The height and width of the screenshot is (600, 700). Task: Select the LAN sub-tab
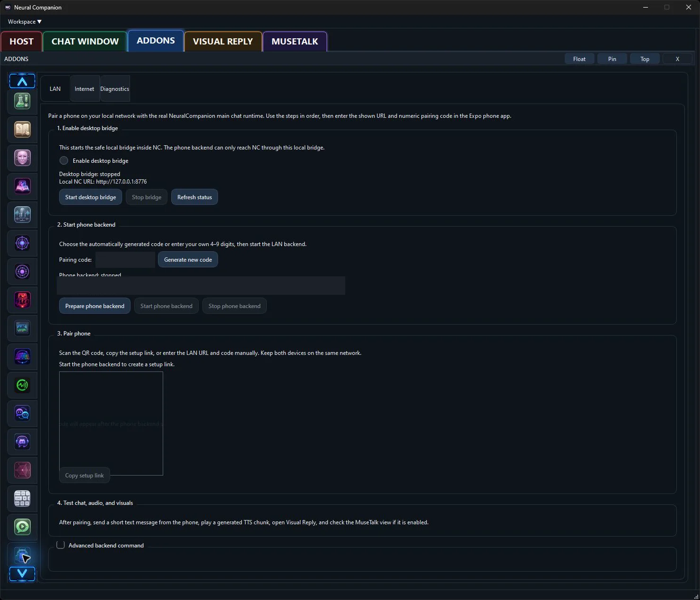point(55,88)
